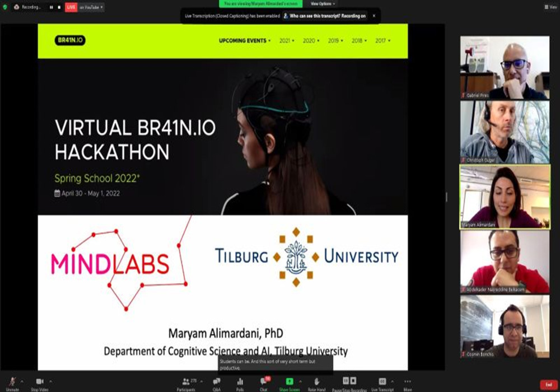Click the green Share Screen icon
Viewport: 560px width, 392px height.
point(290,381)
